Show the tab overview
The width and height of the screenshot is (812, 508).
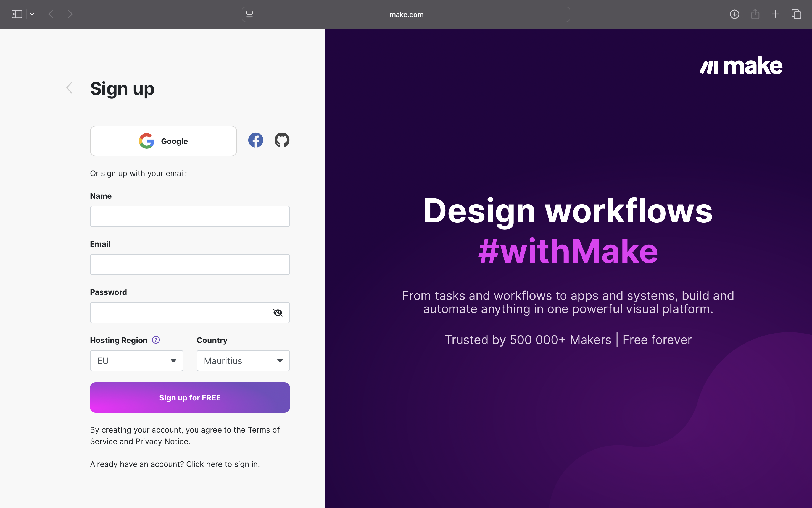pos(796,14)
